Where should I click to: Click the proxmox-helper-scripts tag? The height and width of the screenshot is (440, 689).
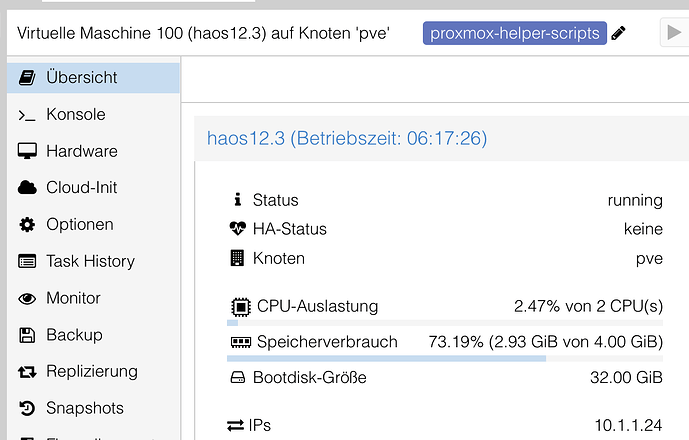[515, 33]
